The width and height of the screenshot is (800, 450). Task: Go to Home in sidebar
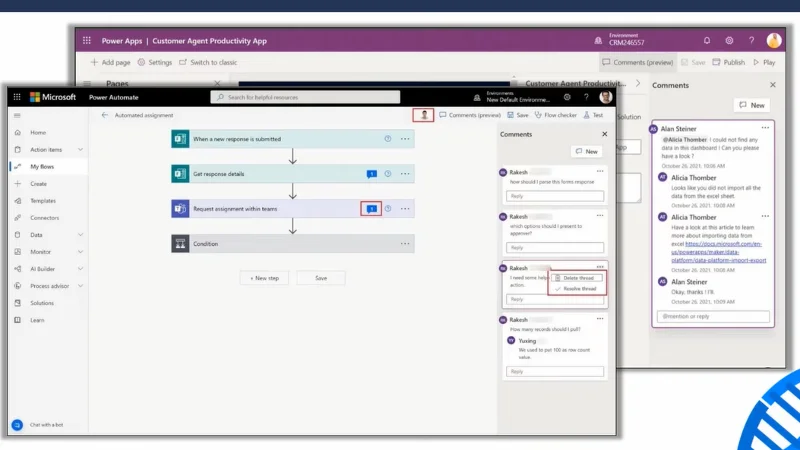click(x=38, y=132)
